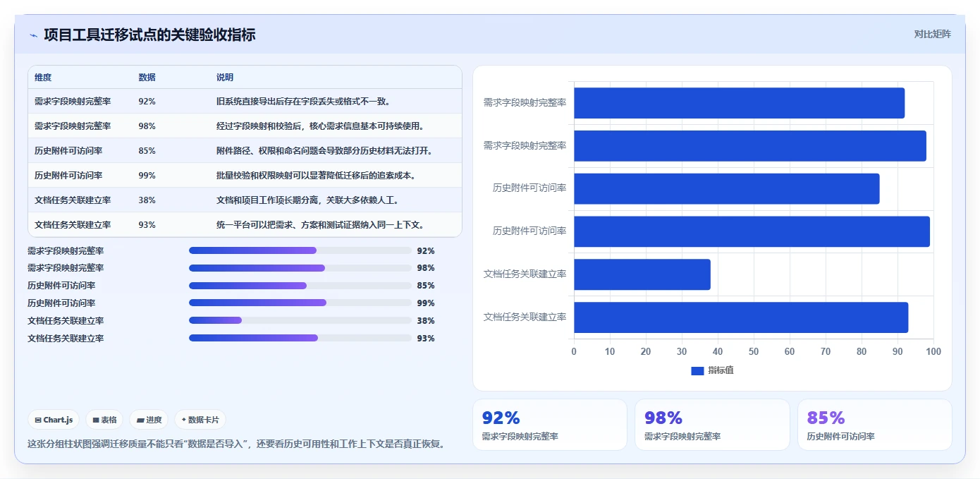Click the 指标值 legend label

click(x=721, y=371)
